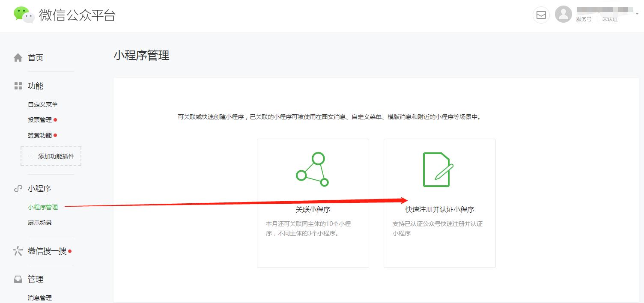Screen dimensions: 644x303
Task: Select 快速注册并认证小程序 card title
Action: click(x=440, y=210)
